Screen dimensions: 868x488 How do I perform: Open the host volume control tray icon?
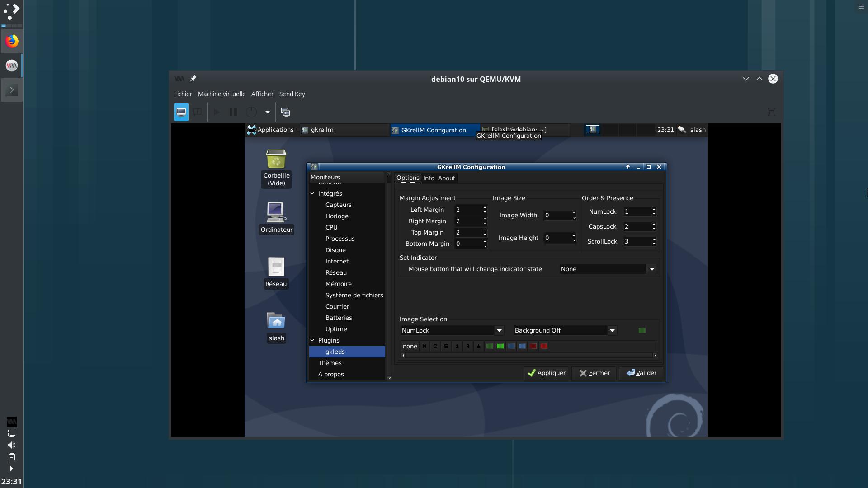click(x=12, y=445)
